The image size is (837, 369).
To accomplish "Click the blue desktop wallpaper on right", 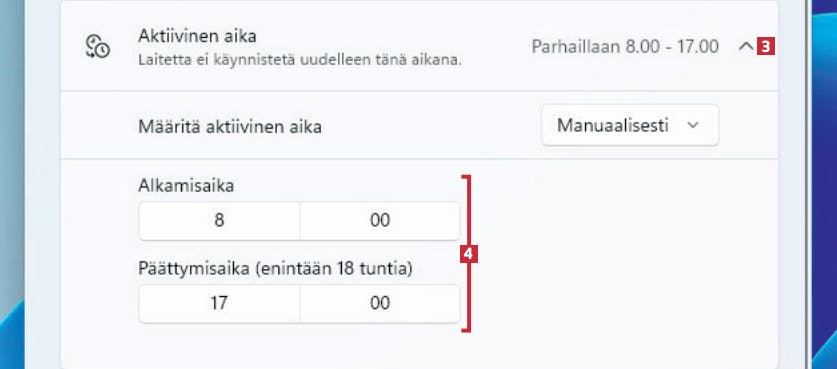I will (825, 184).
